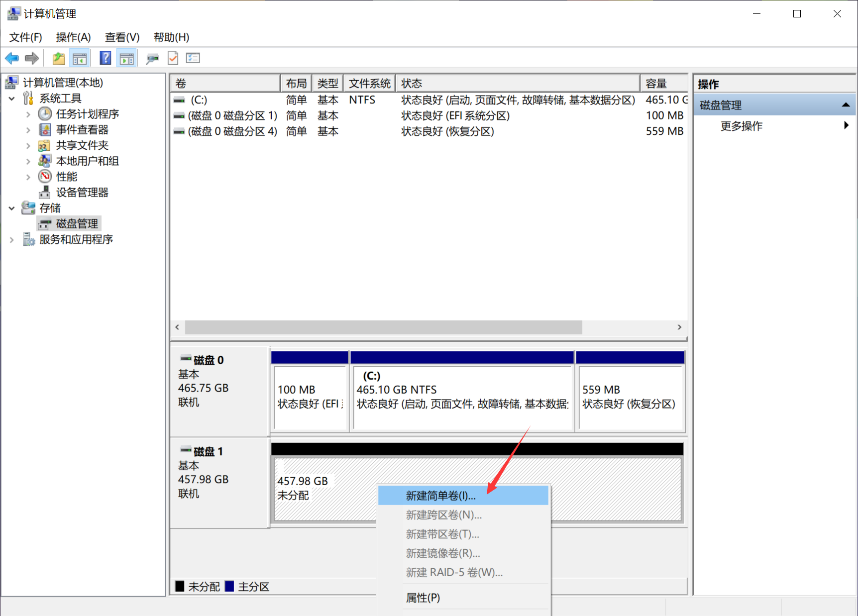This screenshot has height=616, width=858.
Task: Click the horizontal scrollbar right arrow
Action: pyautogui.click(x=679, y=327)
